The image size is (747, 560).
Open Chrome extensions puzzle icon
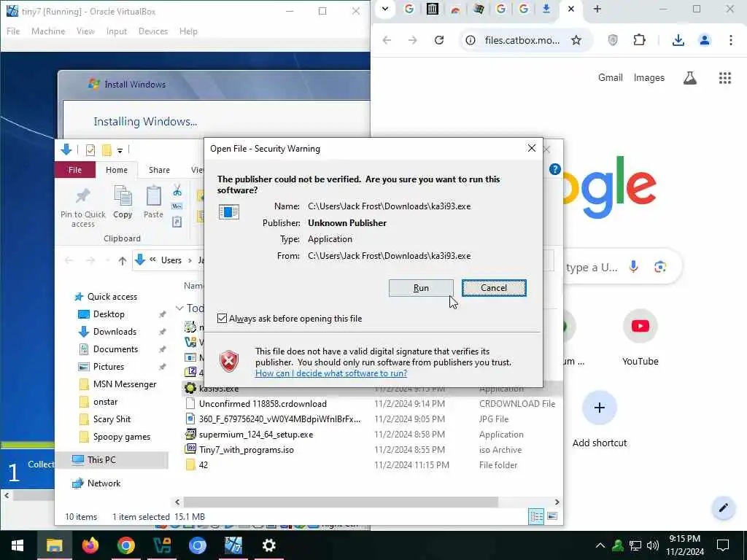tap(639, 40)
